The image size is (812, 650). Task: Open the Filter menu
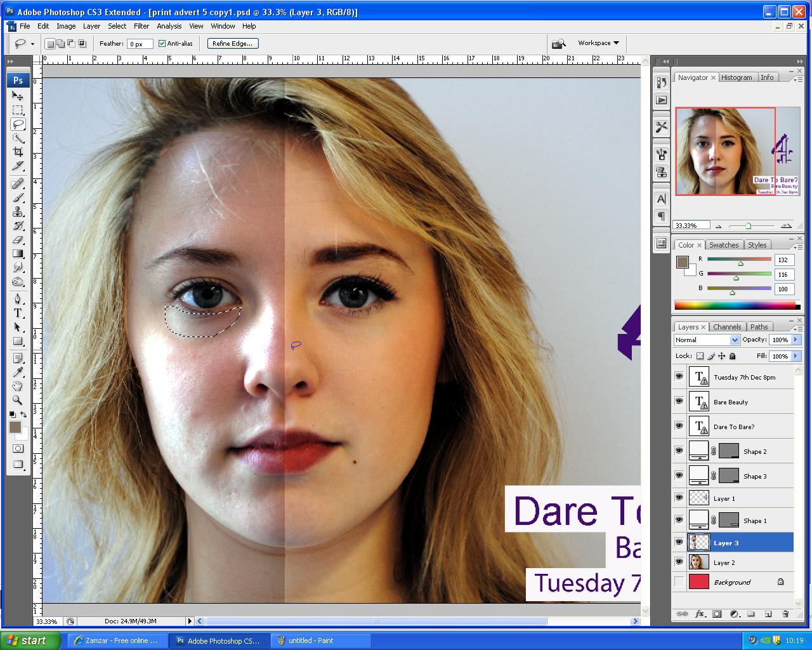pos(141,26)
